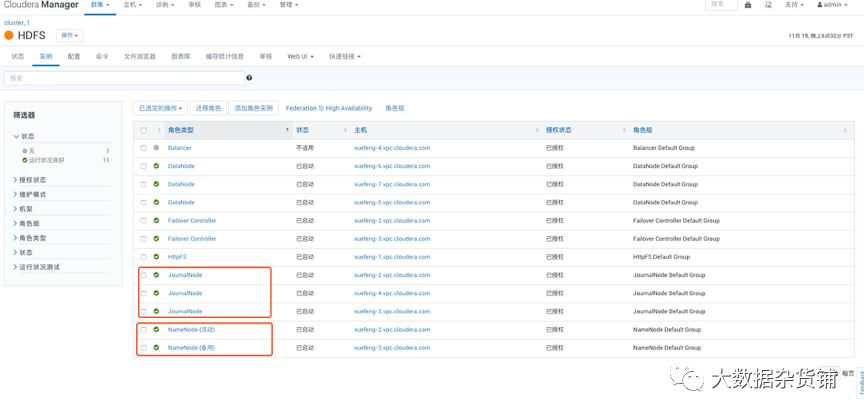Screen dimensions: 864x416
Task: Click green health icon for NameNode (活动)
Action: coord(156,330)
